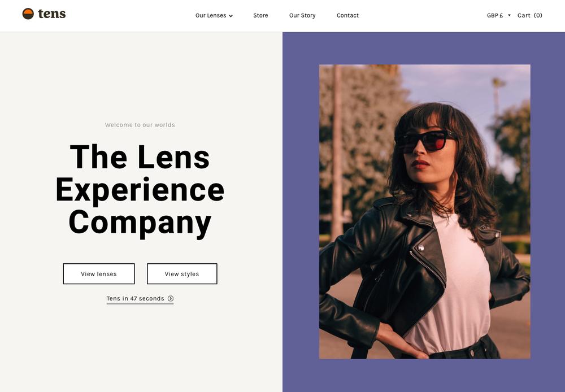This screenshot has height=392, width=565.
Task: Open the Cart (0) link
Action: [x=530, y=15]
